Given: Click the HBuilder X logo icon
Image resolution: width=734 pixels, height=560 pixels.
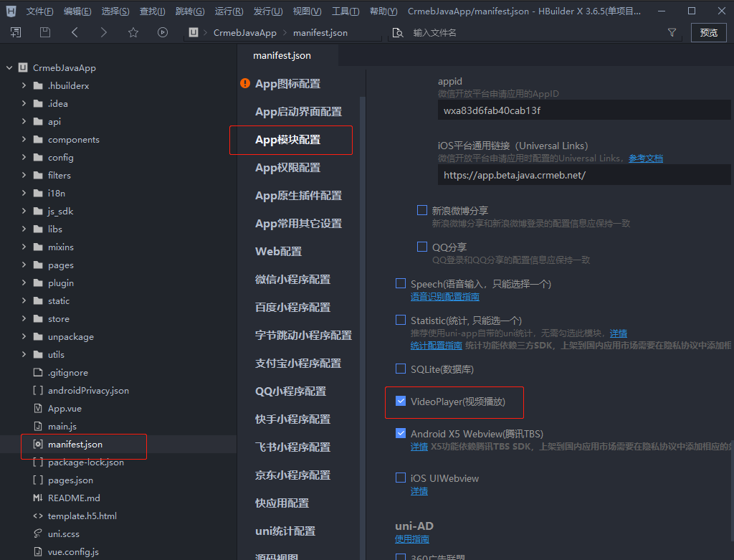Looking at the screenshot, I should click(x=11, y=11).
